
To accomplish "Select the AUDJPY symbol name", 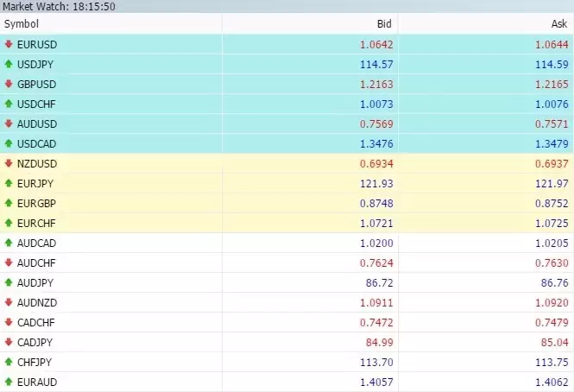I will pyautogui.click(x=35, y=283).
